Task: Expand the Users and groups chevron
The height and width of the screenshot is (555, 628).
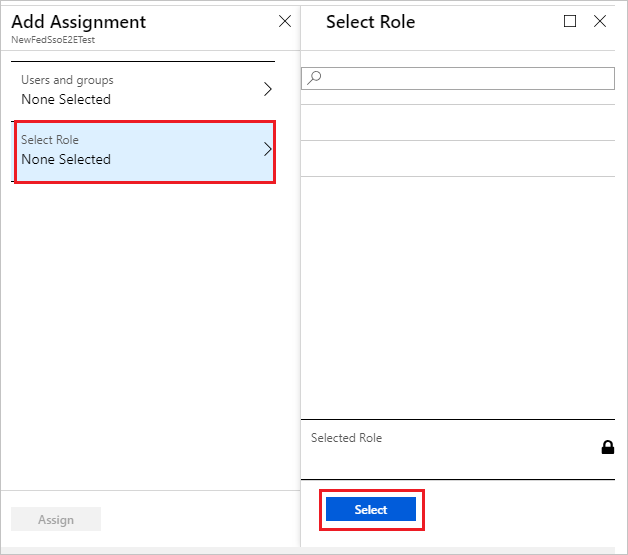Action: (x=267, y=89)
